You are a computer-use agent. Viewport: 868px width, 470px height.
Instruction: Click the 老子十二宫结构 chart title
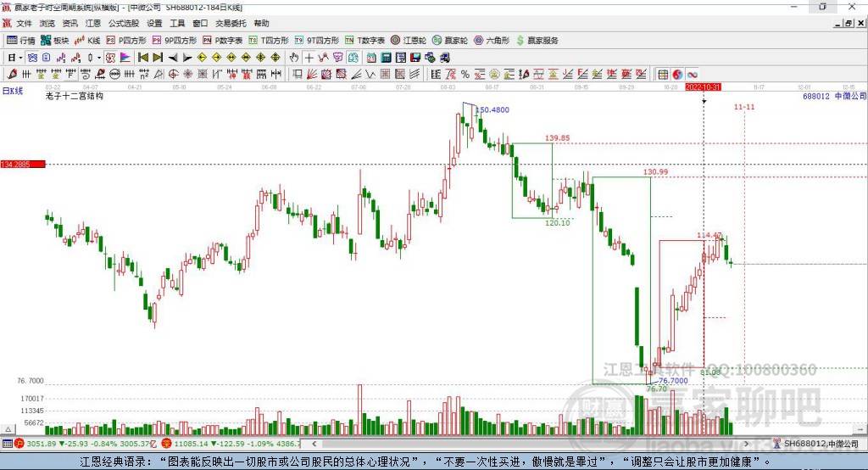(x=75, y=96)
